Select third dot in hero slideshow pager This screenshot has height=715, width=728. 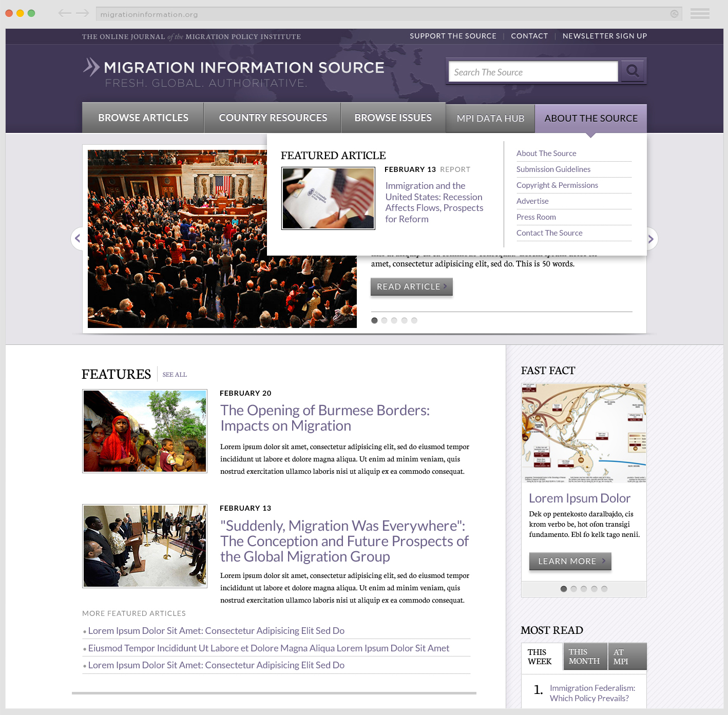(x=394, y=320)
